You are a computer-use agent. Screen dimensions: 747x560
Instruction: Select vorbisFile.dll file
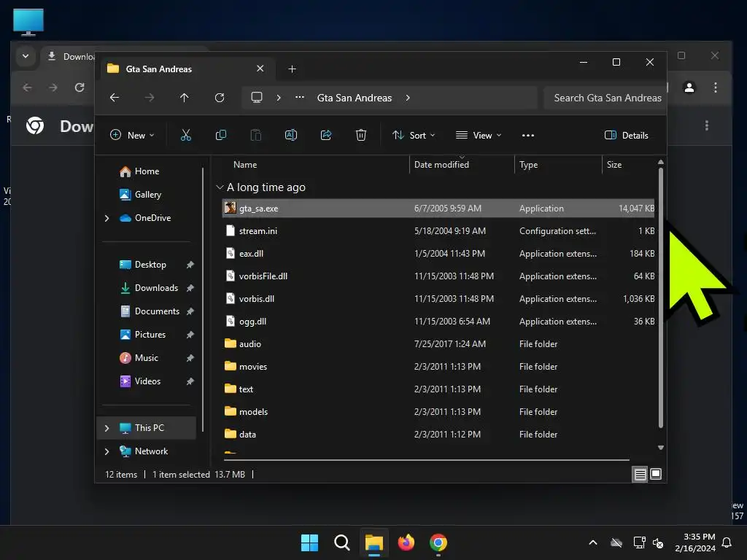pyautogui.click(x=438, y=276)
